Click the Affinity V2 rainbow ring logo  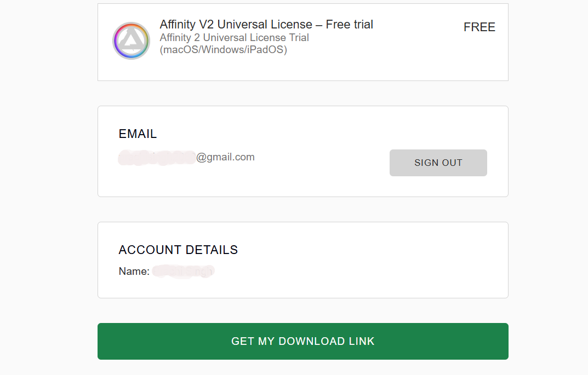pyautogui.click(x=132, y=41)
